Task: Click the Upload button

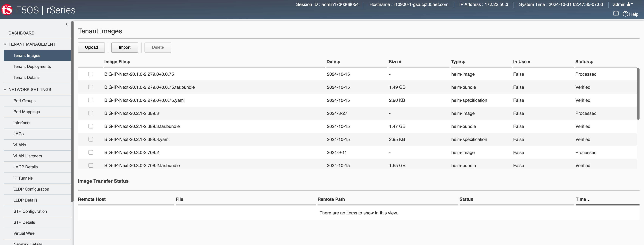Action: click(91, 47)
